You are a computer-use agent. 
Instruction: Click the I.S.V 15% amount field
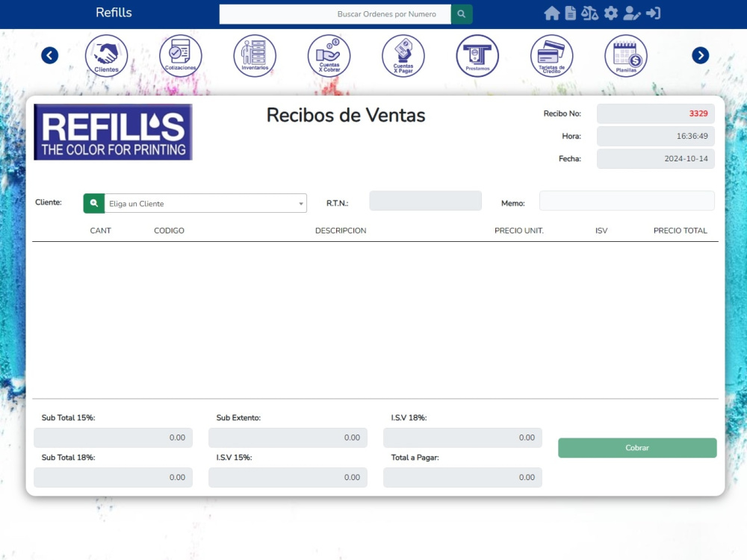point(288,477)
